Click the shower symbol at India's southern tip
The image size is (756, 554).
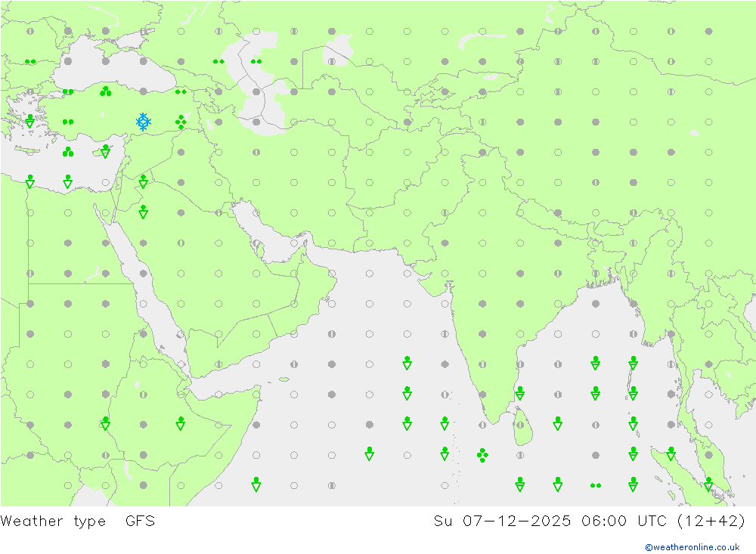click(520, 394)
